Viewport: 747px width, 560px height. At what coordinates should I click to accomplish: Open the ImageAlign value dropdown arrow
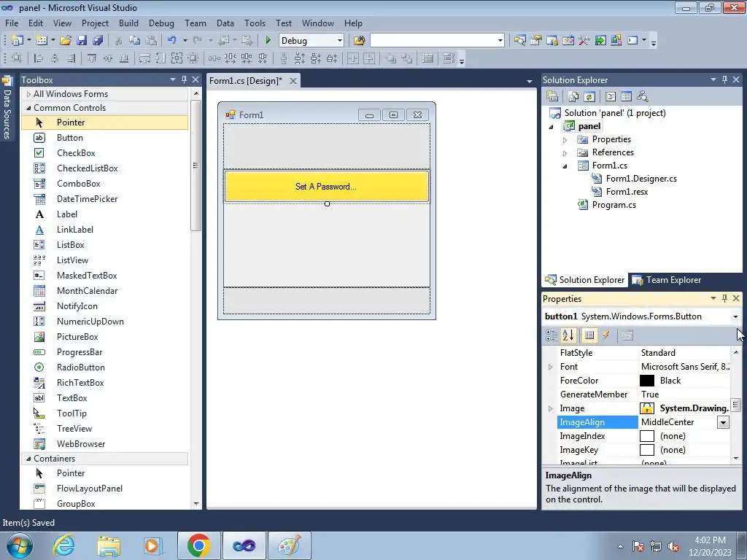(723, 422)
